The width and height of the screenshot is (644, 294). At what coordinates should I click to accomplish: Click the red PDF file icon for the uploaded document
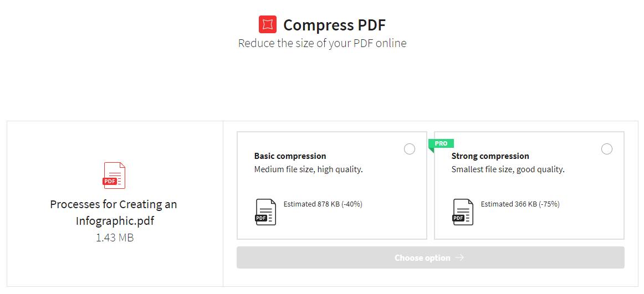click(114, 175)
